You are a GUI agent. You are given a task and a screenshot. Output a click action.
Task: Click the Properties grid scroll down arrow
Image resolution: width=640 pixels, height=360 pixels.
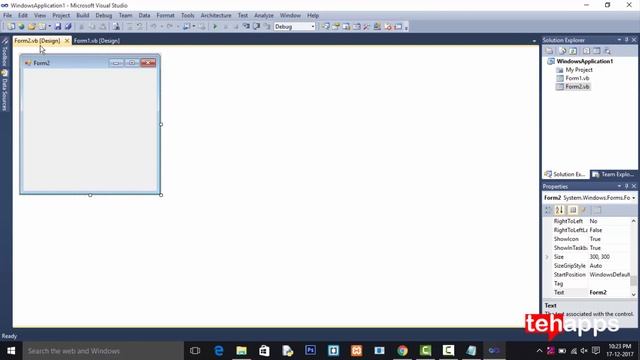tap(633, 294)
